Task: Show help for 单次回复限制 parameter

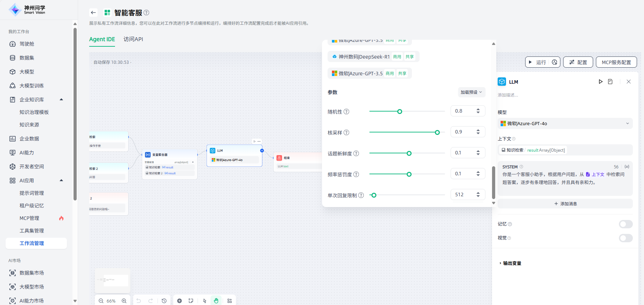Action: 361,195
